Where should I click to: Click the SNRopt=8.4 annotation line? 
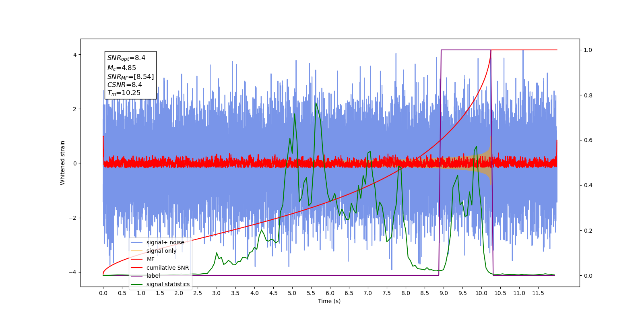[126, 58]
